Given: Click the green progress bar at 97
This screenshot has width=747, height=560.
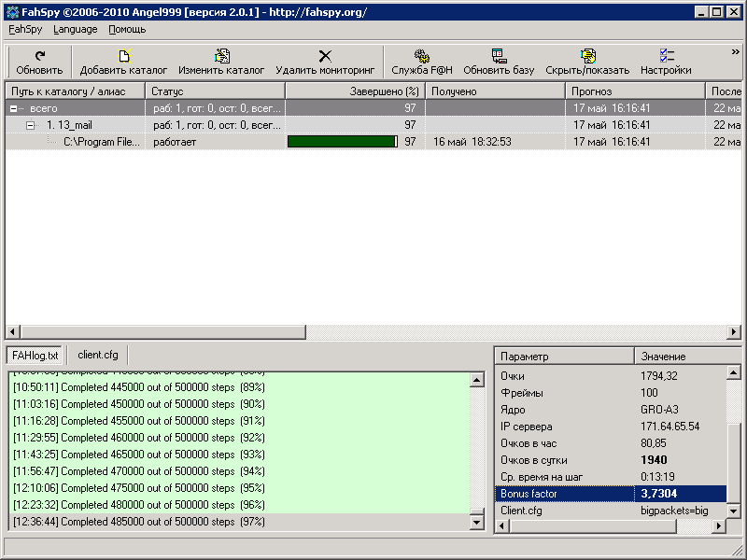Looking at the screenshot, I should pyautogui.click(x=342, y=142).
